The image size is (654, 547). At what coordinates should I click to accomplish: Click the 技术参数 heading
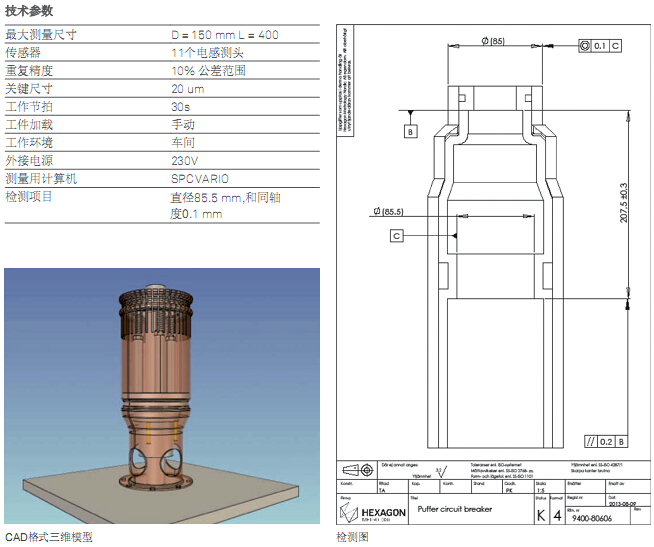pos(30,10)
